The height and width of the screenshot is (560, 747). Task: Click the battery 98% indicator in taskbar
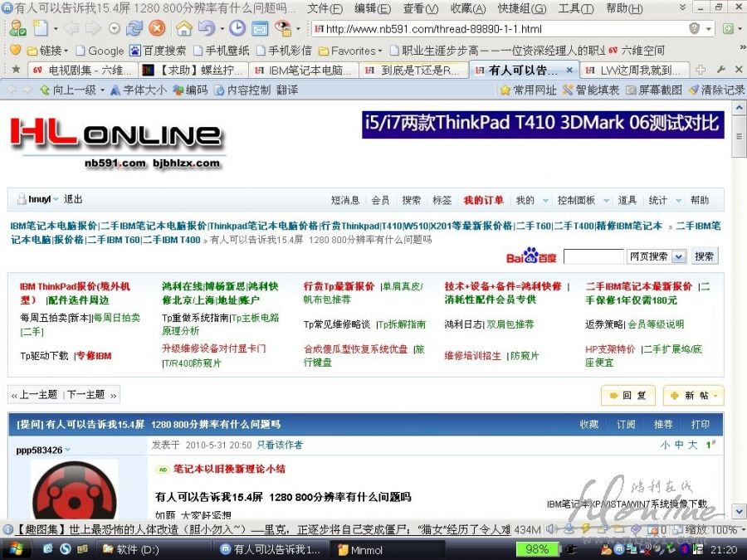click(536, 549)
